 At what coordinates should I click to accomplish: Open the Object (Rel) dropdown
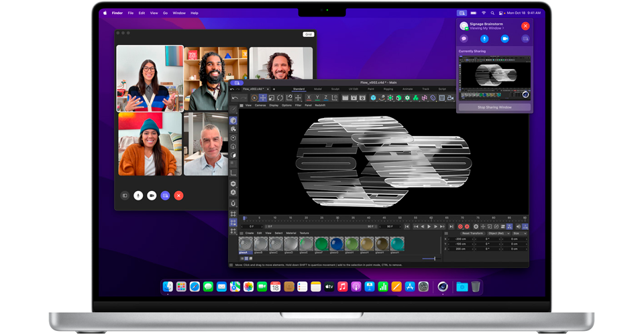tap(498, 233)
